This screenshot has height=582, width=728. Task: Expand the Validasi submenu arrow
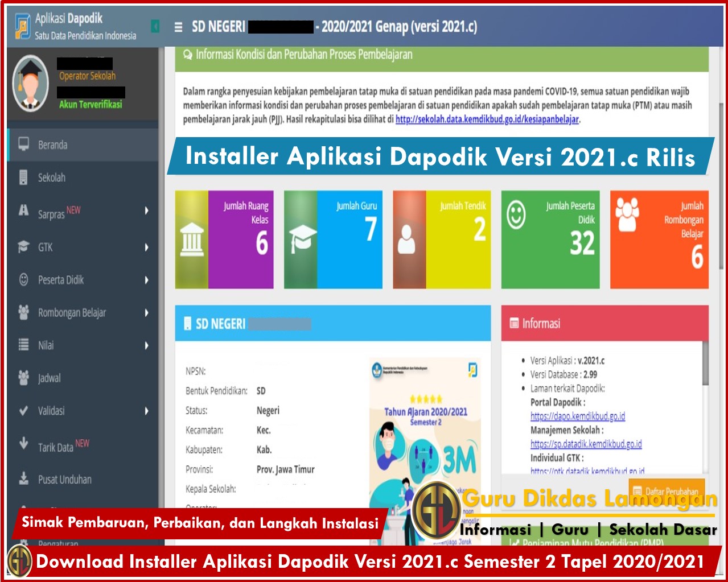(x=146, y=411)
